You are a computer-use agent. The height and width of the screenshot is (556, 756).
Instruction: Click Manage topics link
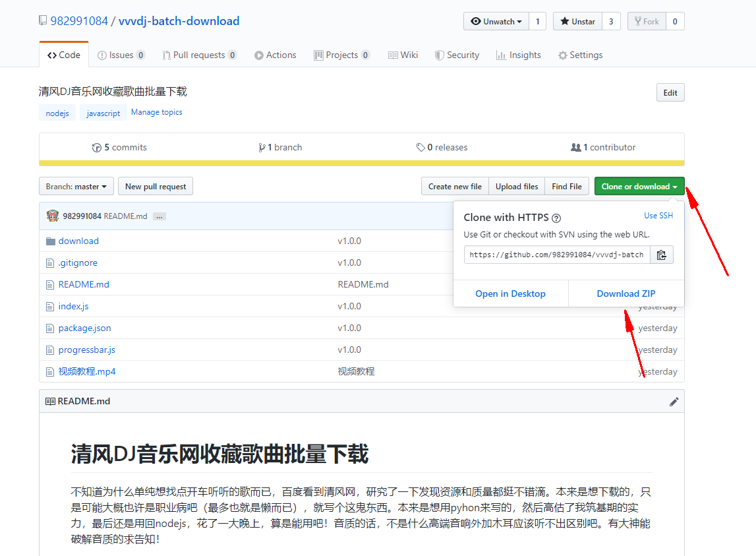(157, 112)
